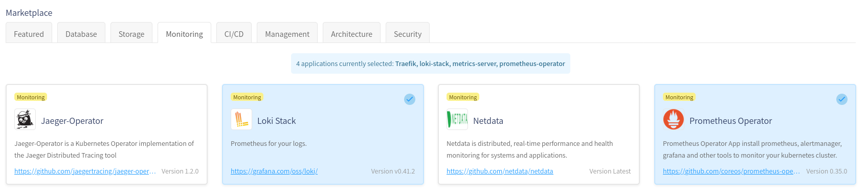
Task: Click the Monitoring tag on Jaeger-Operator card
Action: click(31, 97)
